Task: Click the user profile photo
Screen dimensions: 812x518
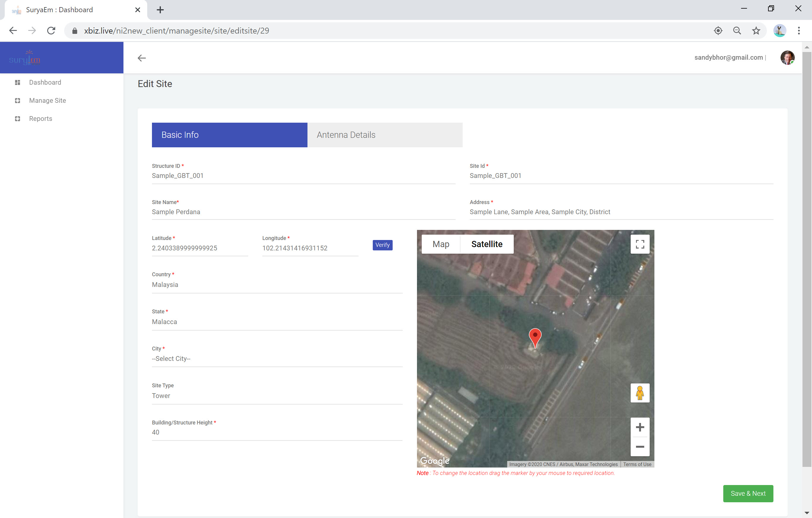Action: [x=787, y=57]
